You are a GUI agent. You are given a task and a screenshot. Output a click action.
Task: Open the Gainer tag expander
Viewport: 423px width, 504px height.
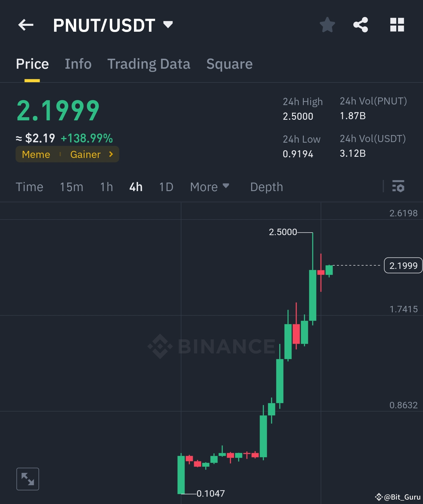111,154
